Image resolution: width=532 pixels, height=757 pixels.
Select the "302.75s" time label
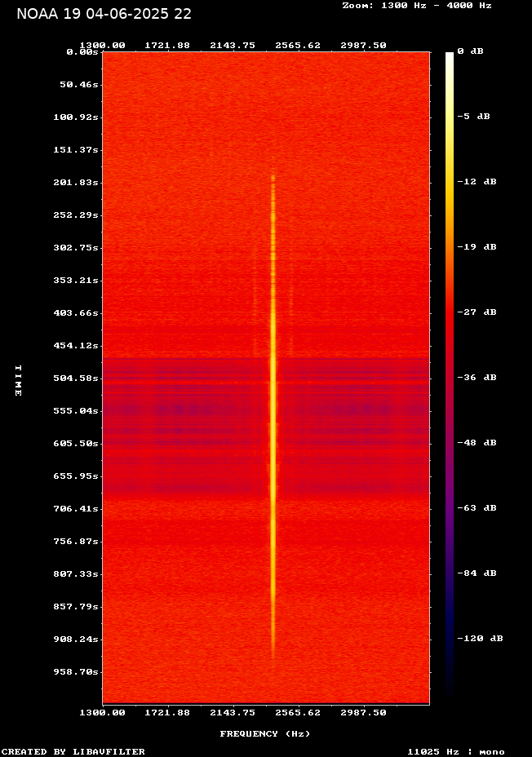[76, 247]
